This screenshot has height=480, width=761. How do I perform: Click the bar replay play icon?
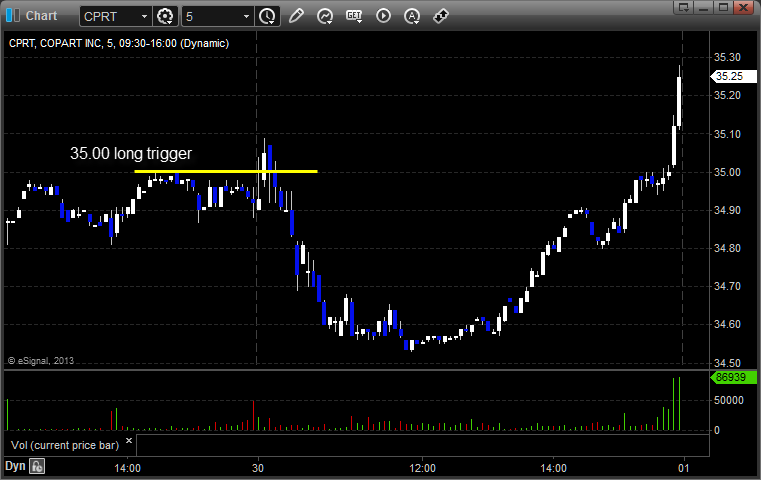(383, 16)
